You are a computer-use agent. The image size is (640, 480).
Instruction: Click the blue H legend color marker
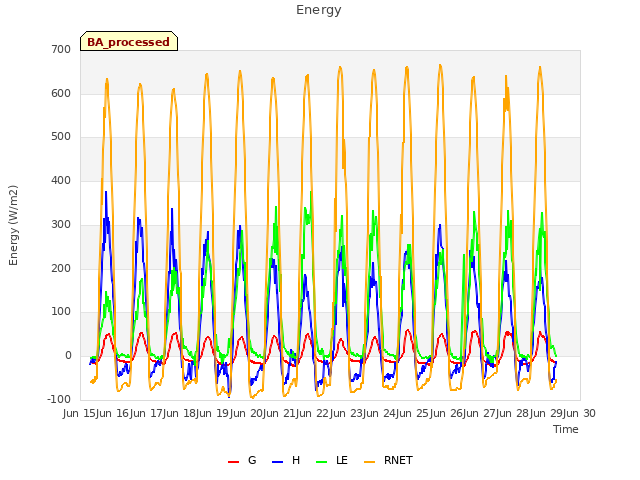[278, 462]
